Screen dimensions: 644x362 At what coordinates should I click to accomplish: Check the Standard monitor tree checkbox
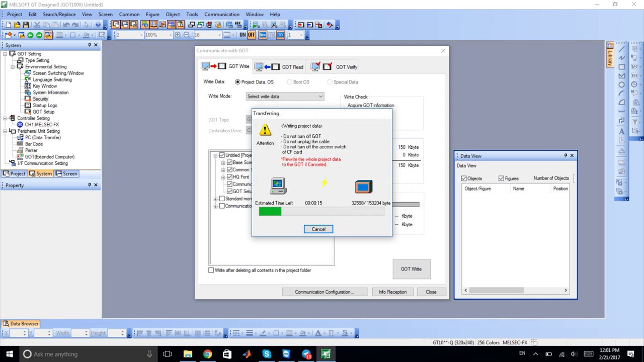[222, 199]
